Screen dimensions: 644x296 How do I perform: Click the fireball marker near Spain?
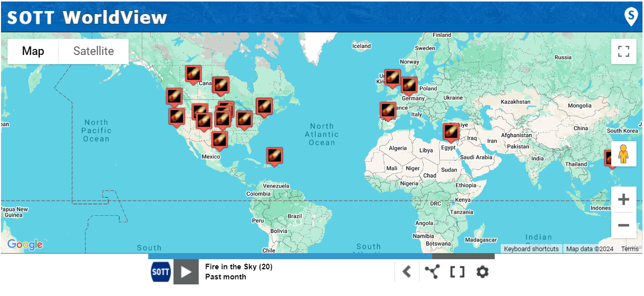[388, 110]
